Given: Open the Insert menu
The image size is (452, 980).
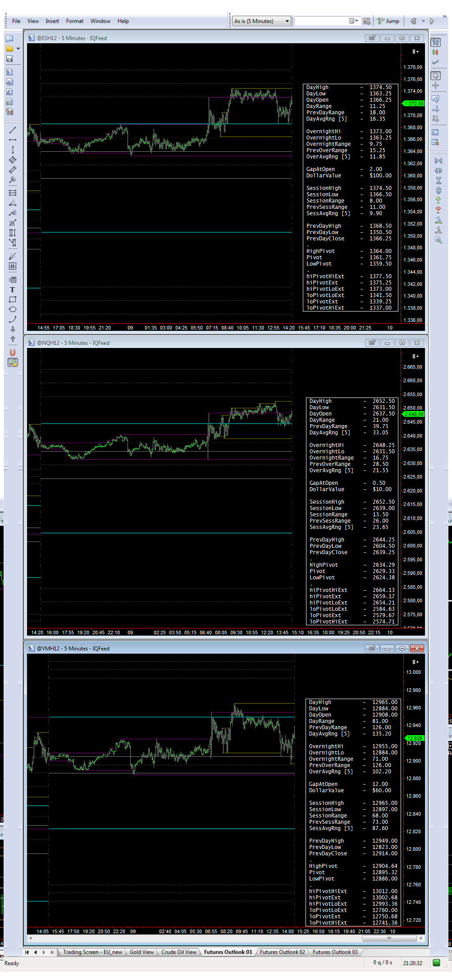Looking at the screenshot, I should pyautogui.click(x=52, y=21).
